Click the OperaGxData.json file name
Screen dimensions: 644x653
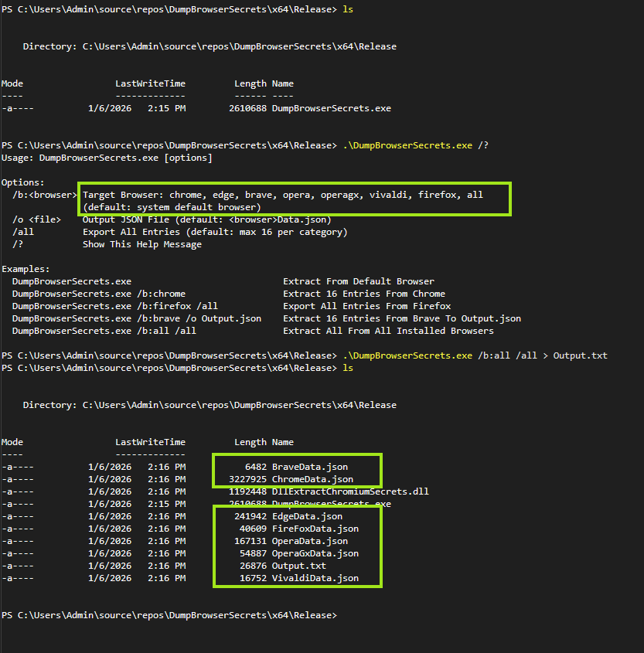coord(315,553)
